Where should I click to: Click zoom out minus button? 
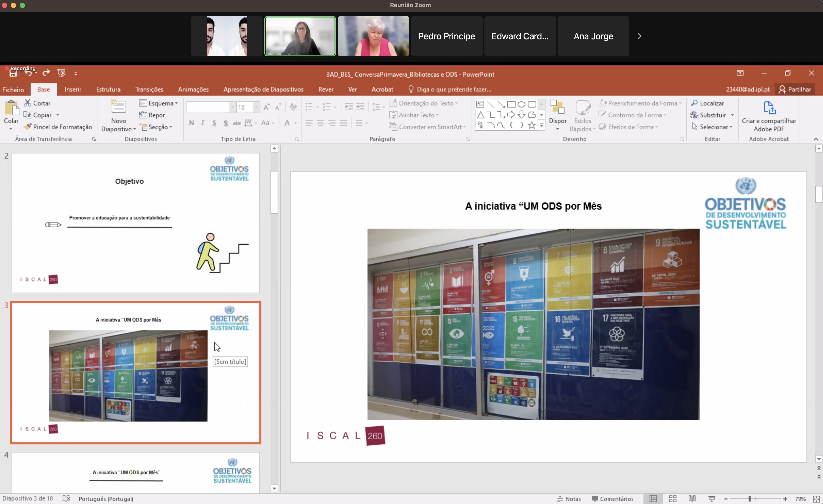click(726, 499)
